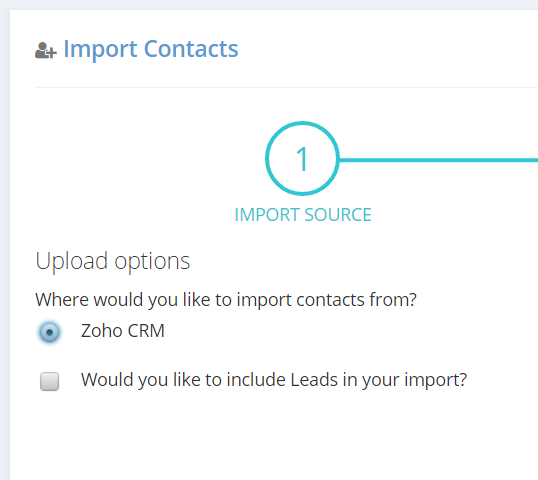Click the Zoho CRM label text
The width and height of the screenshot is (538, 480).
[122, 331]
